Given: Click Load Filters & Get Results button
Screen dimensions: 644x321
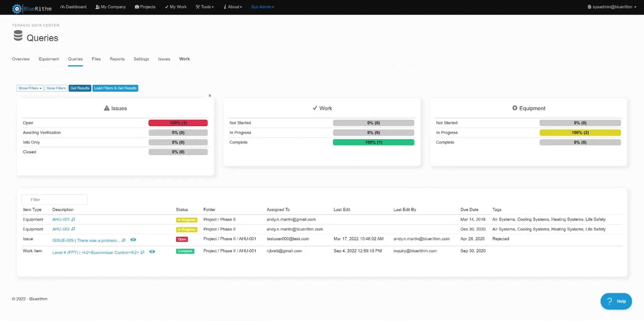Looking at the screenshot, I should point(115,88).
